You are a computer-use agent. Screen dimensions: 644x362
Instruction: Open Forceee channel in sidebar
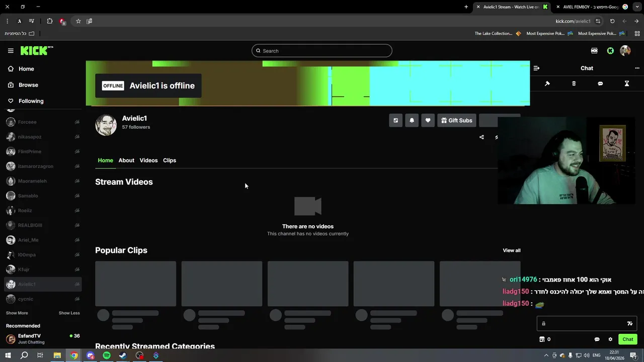tap(43, 122)
